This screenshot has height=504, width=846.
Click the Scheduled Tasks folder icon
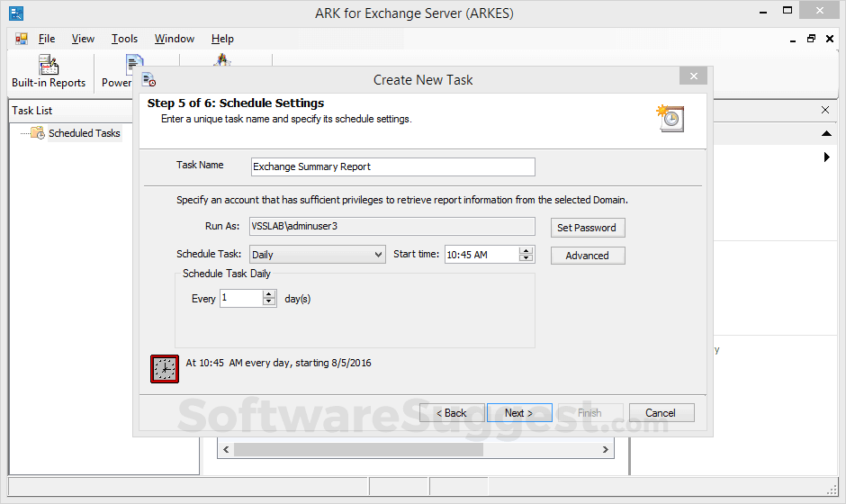pyautogui.click(x=38, y=132)
